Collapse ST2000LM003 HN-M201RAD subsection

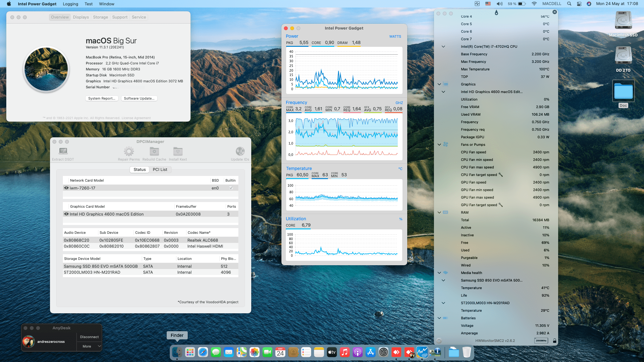(443, 303)
